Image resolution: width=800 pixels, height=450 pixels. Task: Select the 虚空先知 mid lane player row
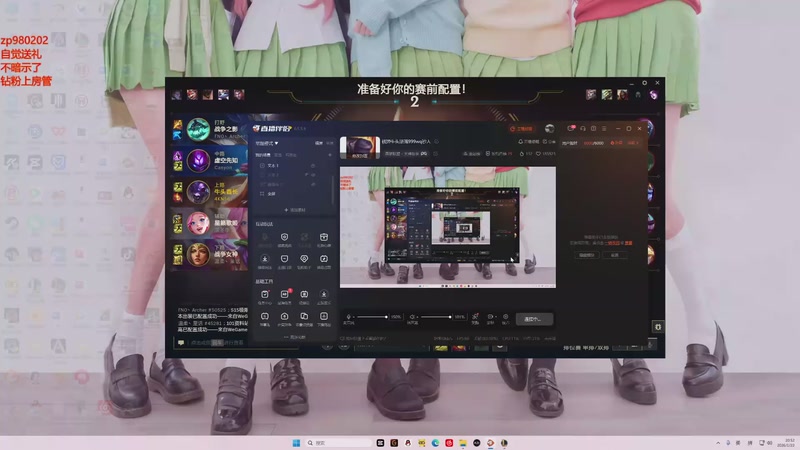click(x=210, y=161)
